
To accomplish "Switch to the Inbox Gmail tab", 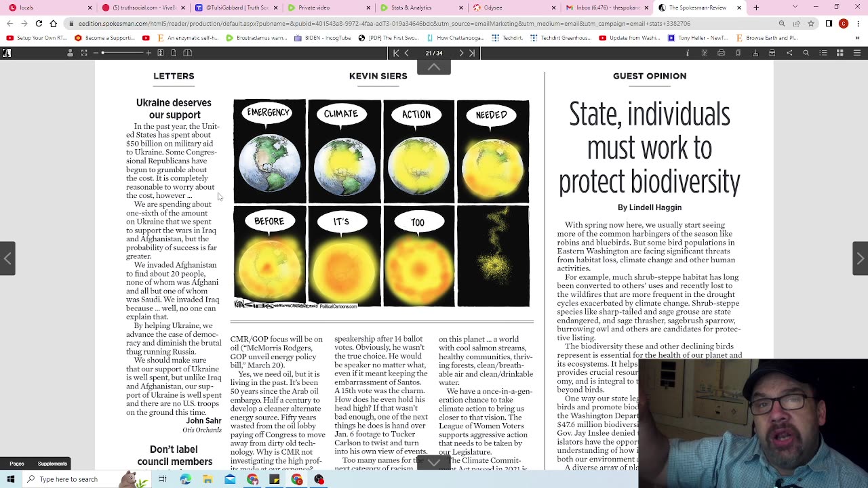I will coord(606,7).
